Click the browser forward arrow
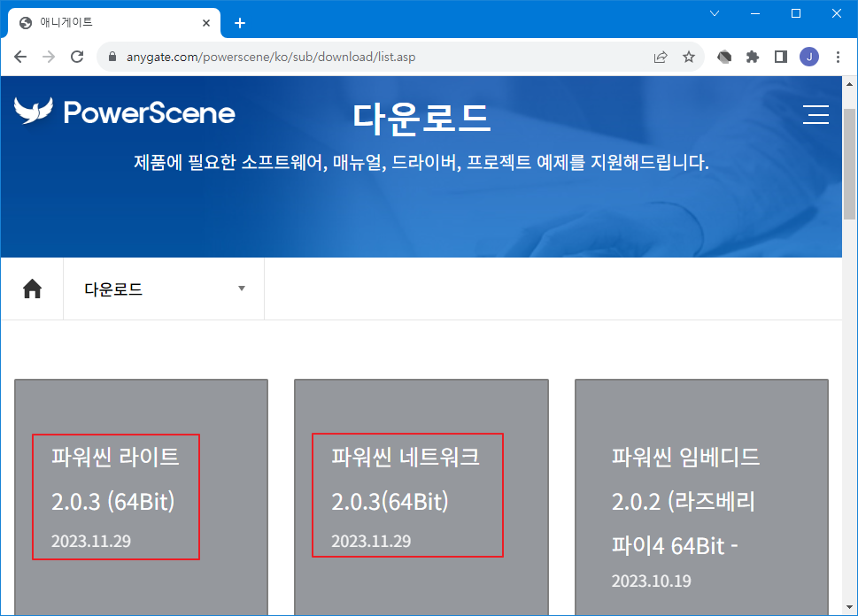The height and width of the screenshot is (616, 858). point(49,57)
